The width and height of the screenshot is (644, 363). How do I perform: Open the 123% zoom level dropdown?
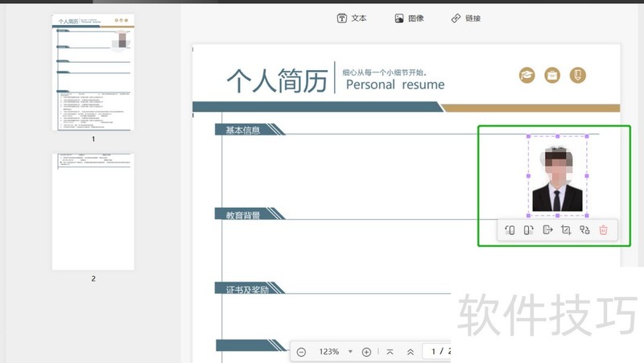350,352
